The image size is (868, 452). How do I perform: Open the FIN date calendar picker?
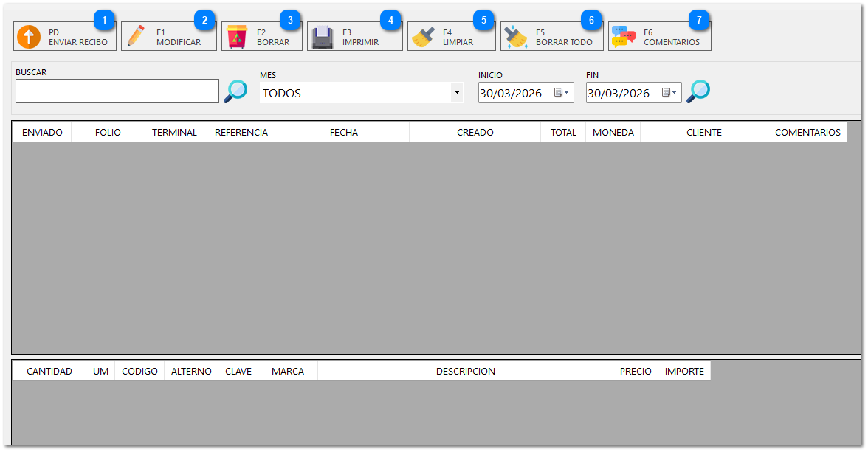[670, 92]
